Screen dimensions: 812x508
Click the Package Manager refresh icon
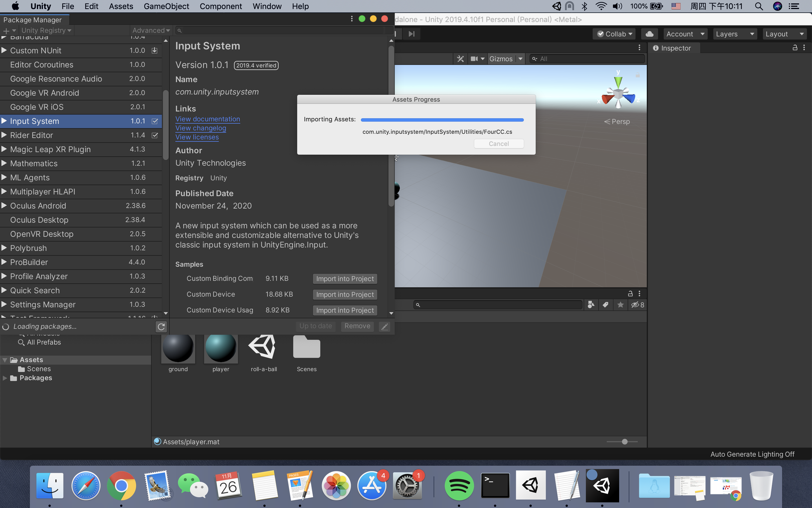pyautogui.click(x=161, y=327)
